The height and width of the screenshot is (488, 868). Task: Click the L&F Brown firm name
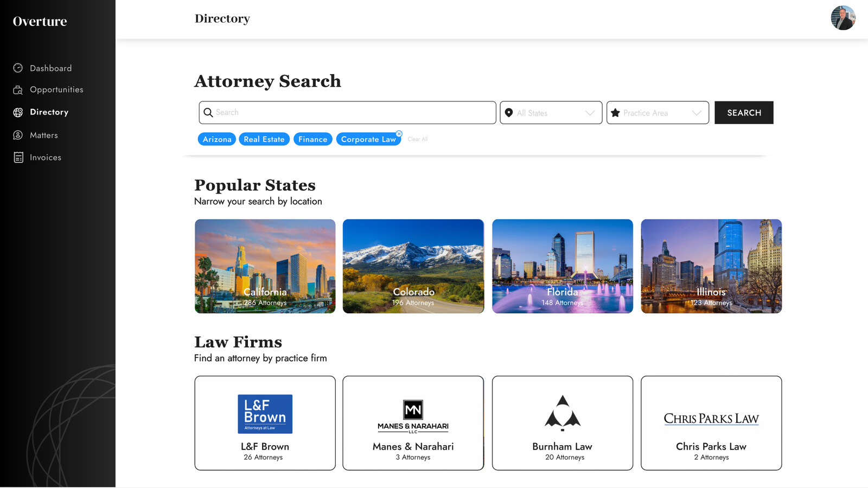(265, 446)
